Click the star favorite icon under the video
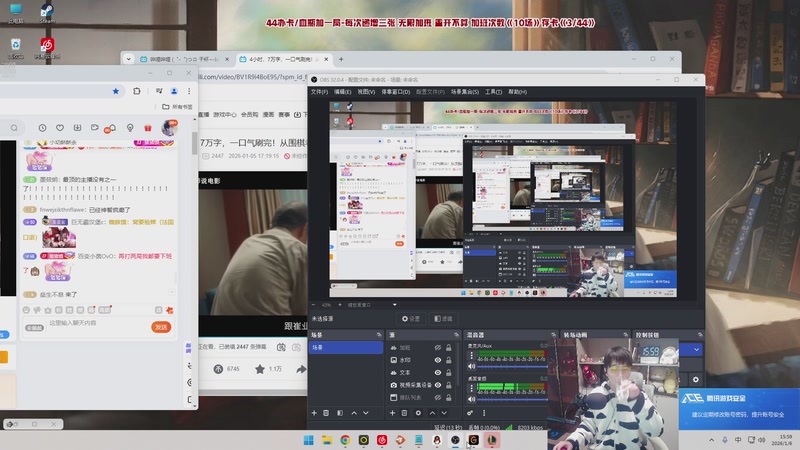This screenshot has width=800, height=450. (260, 369)
